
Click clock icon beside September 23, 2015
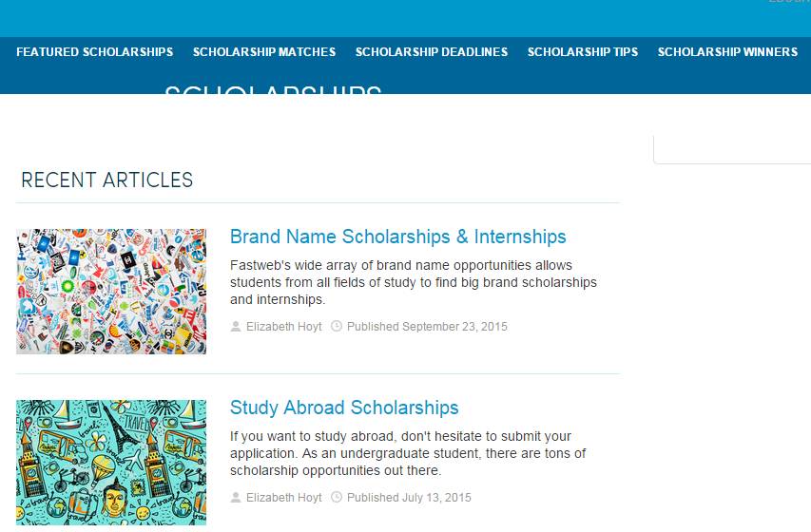pyautogui.click(x=337, y=327)
